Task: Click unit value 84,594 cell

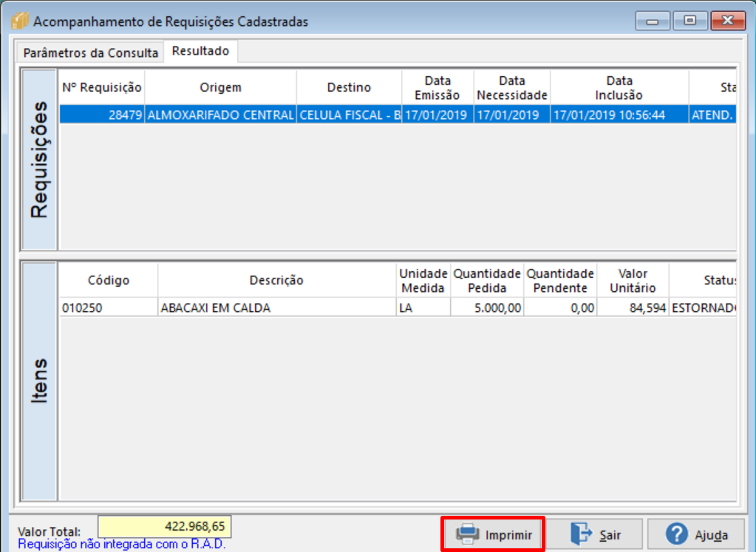Action: [633, 307]
